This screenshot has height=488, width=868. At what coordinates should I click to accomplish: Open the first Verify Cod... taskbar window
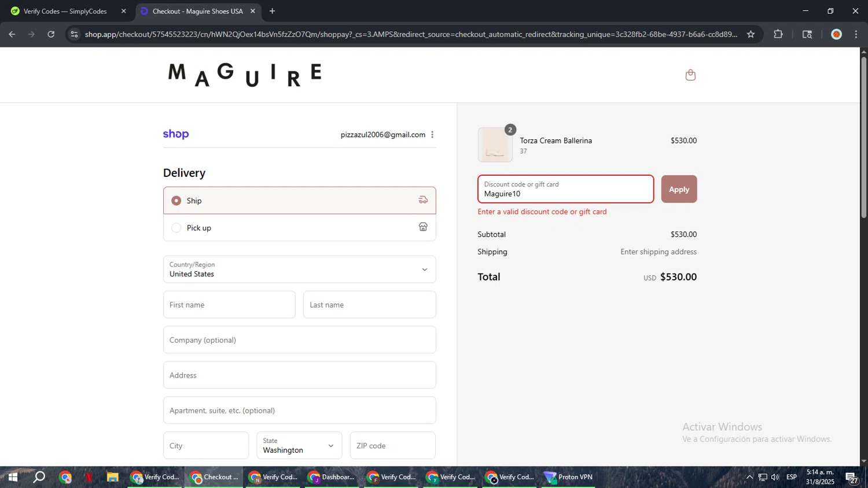[x=155, y=477]
